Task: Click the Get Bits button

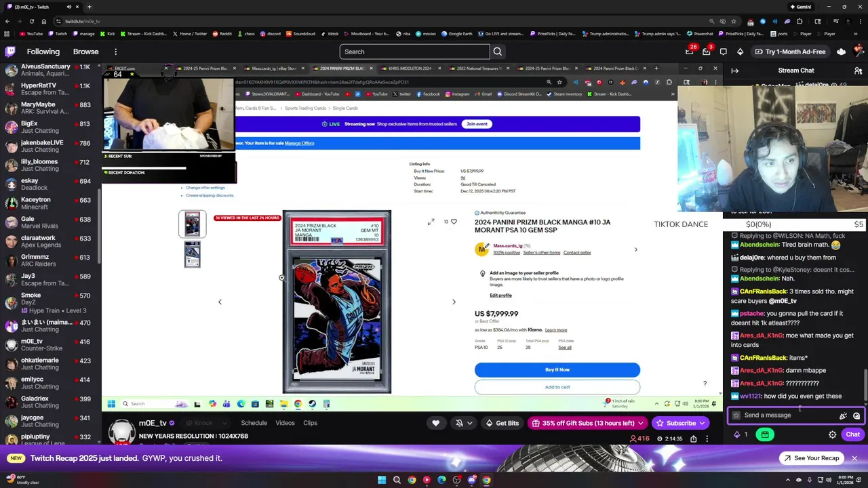Action: click(x=502, y=423)
